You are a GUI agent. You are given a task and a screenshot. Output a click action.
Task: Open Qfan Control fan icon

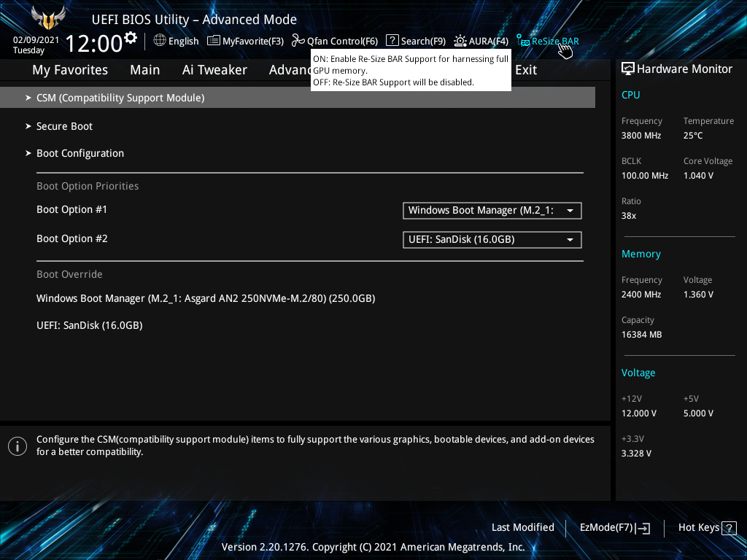click(x=298, y=41)
